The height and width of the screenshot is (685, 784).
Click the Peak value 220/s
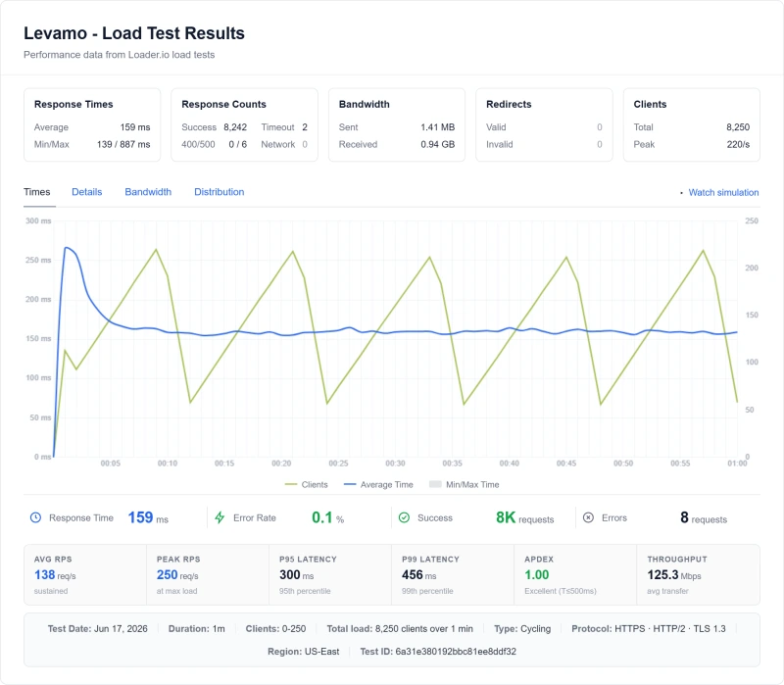tap(738, 144)
